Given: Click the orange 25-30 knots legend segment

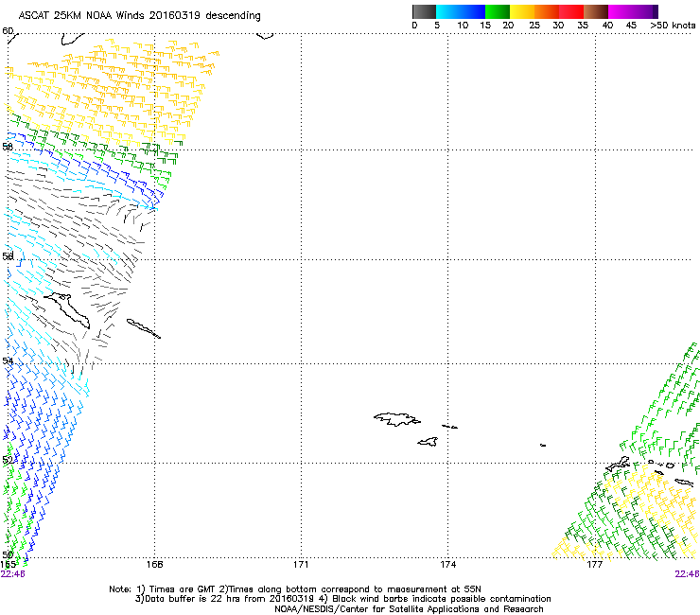Looking at the screenshot, I should point(547,11).
